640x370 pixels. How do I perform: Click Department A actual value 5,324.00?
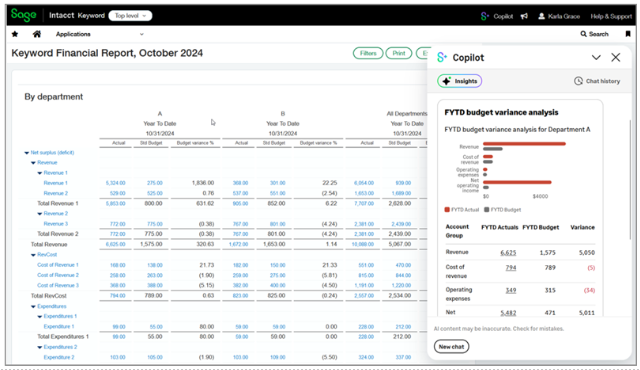[116, 183]
